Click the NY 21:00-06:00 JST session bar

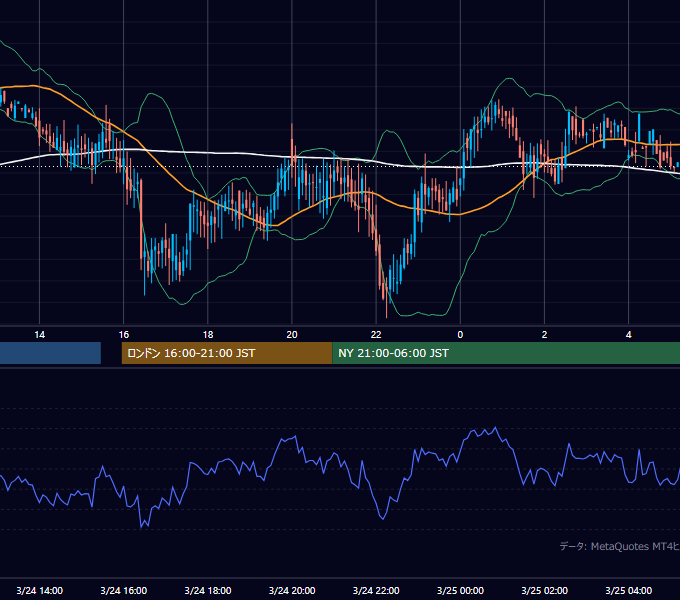click(506, 353)
